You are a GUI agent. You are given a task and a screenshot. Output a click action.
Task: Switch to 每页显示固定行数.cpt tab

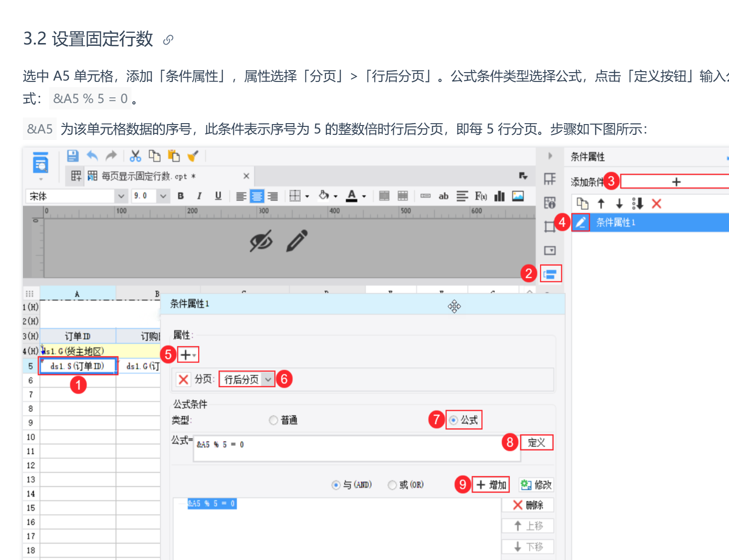click(149, 176)
